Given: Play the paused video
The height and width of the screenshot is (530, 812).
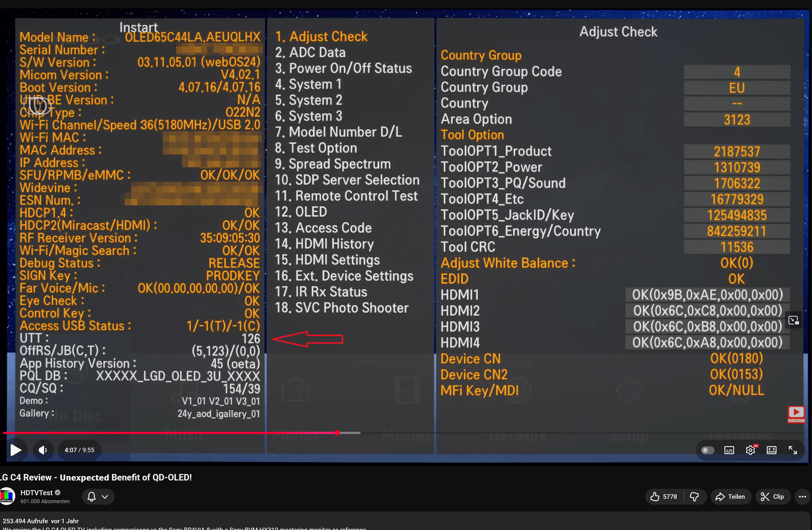Looking at the screenshot, I should 16,450.
